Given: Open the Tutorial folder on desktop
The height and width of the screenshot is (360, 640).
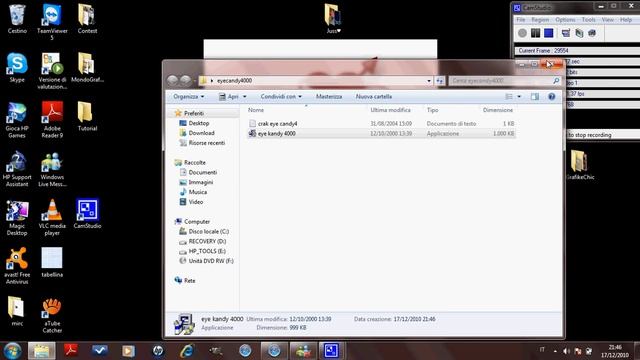Looking at the screenshot, I should click(x=87, y=116).
